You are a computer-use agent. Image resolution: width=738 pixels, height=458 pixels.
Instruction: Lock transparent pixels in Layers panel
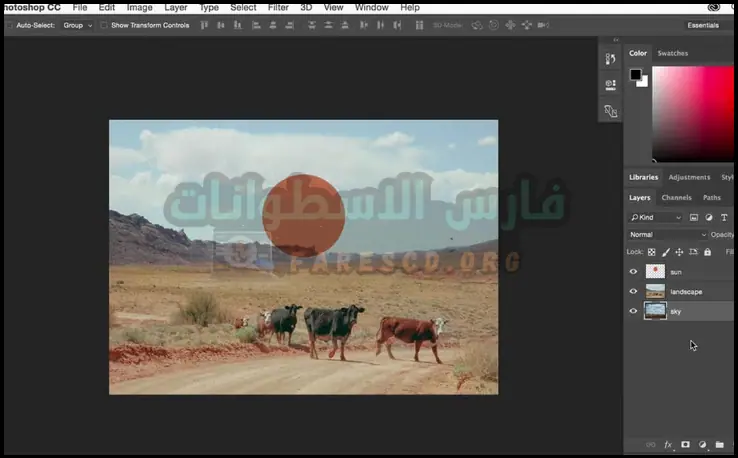click(652, 252)
